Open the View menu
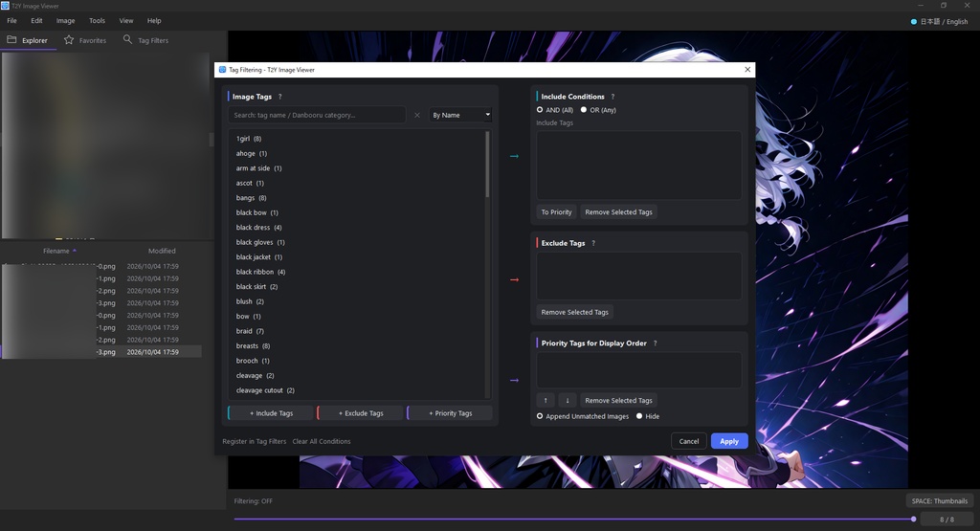 pyautogui.click(x=126, y=21)
